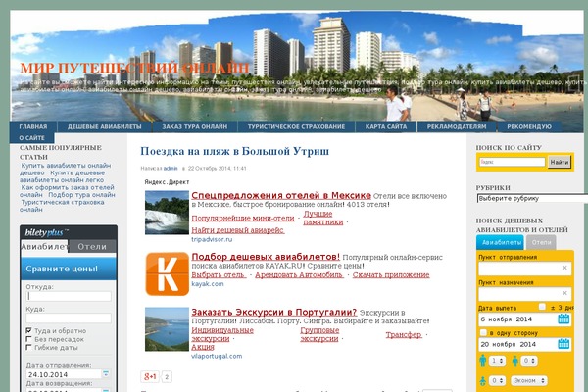
Task: Click the Сравните цены! banner
Action: tap(69, 269)
